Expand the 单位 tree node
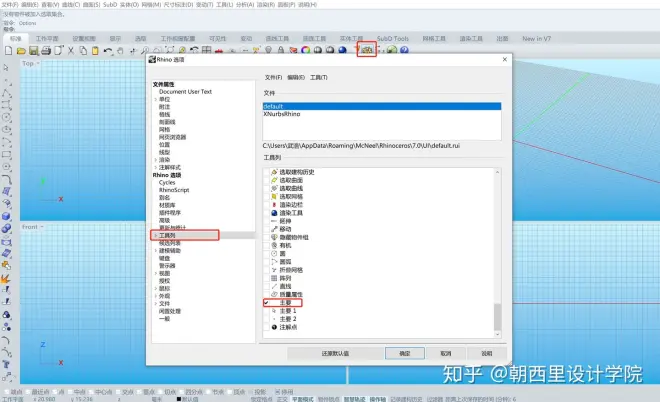660x402 pixels. coord(156,99)
